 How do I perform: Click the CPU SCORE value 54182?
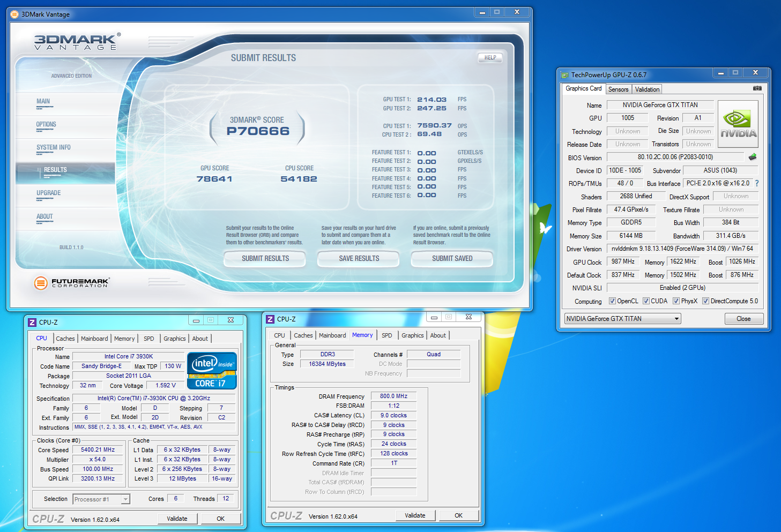(299, 179)
